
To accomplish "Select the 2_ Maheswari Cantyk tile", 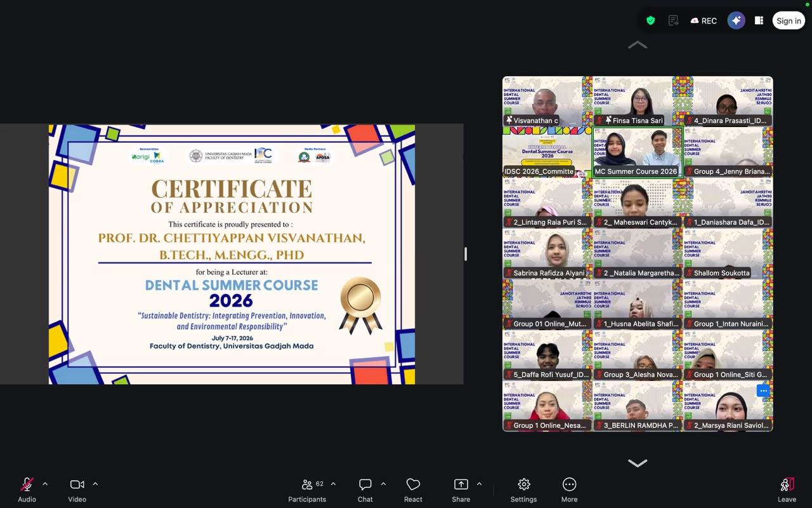I will [638, 203].
